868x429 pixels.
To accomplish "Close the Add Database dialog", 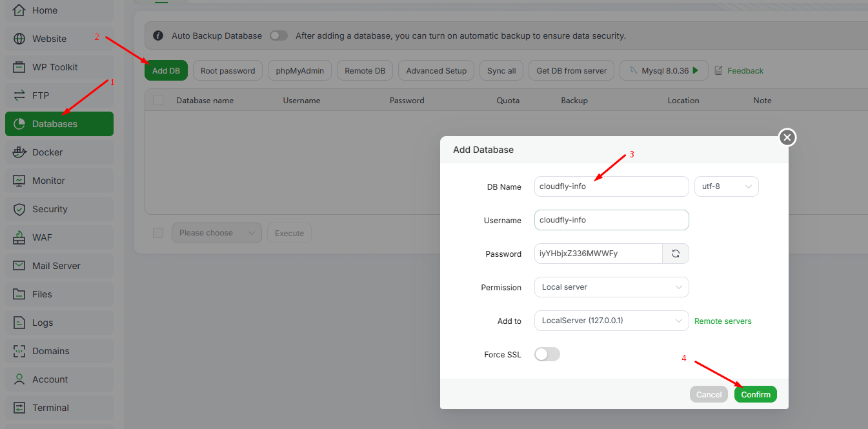I will coord(787,137).
